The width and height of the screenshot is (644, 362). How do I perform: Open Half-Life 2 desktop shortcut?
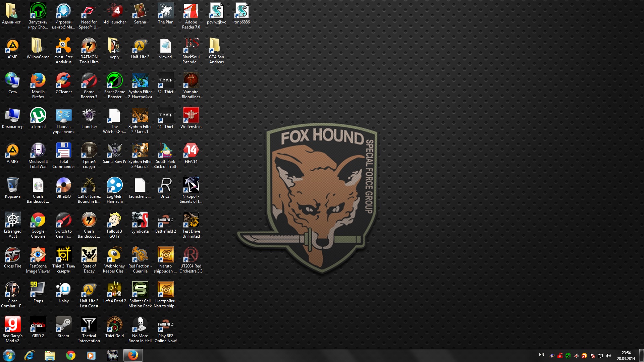[140, 48]
